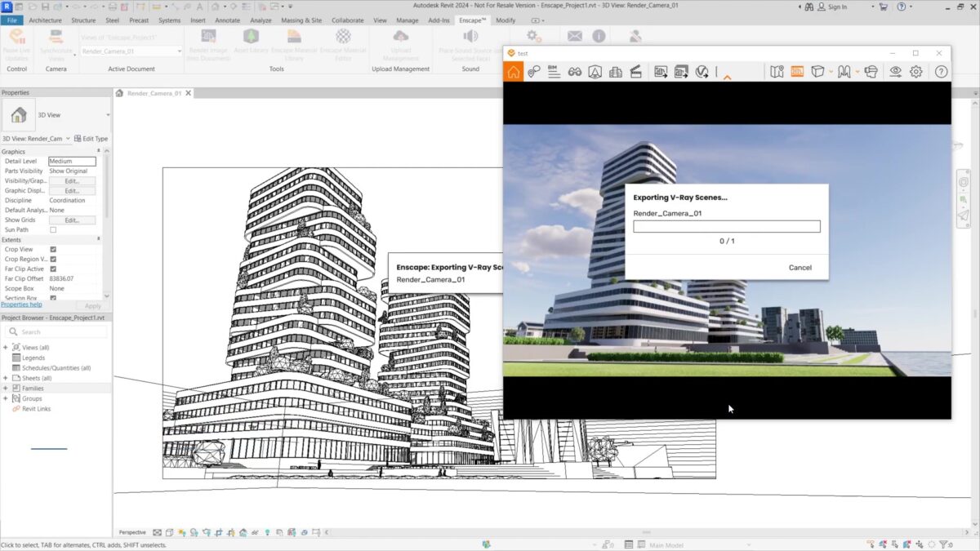The height and width of the screenshot is (551, 980).
Task: Open Enscape Help question mark icon
Action: pos(941,72)
